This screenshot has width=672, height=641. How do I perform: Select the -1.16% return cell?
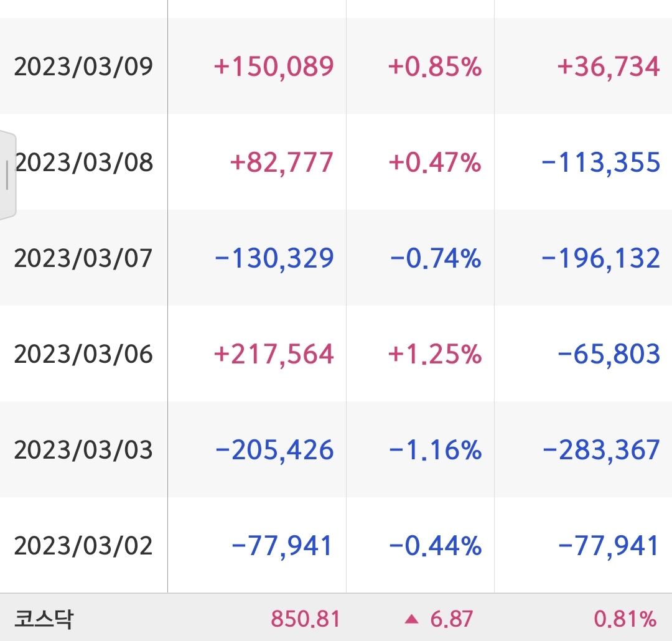(x=436, y=450)
